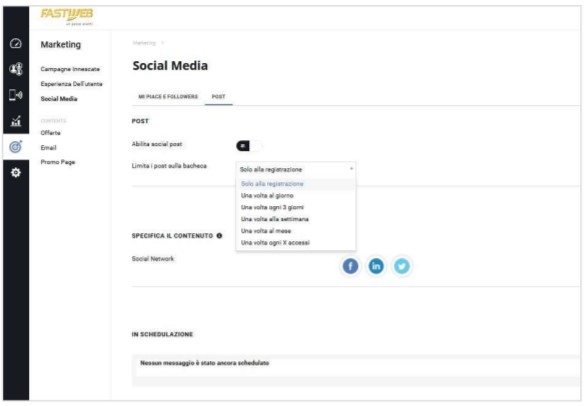Toggle the Abilita social post switch
Screen dimensions: 586x406
(249, 146)
